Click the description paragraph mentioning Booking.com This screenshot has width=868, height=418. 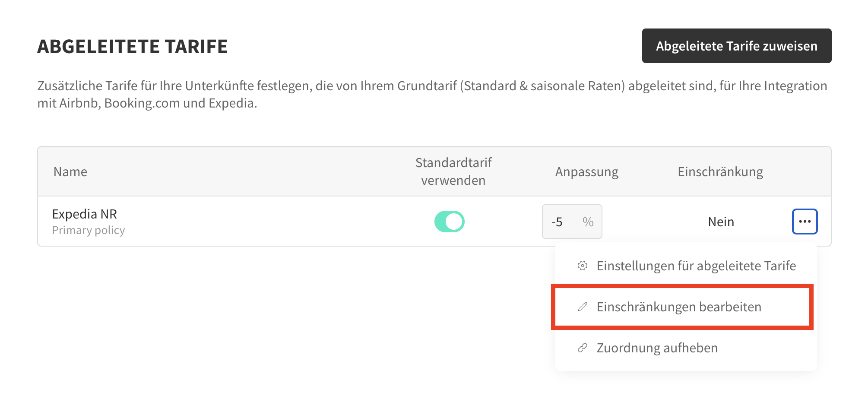point(432,94)
